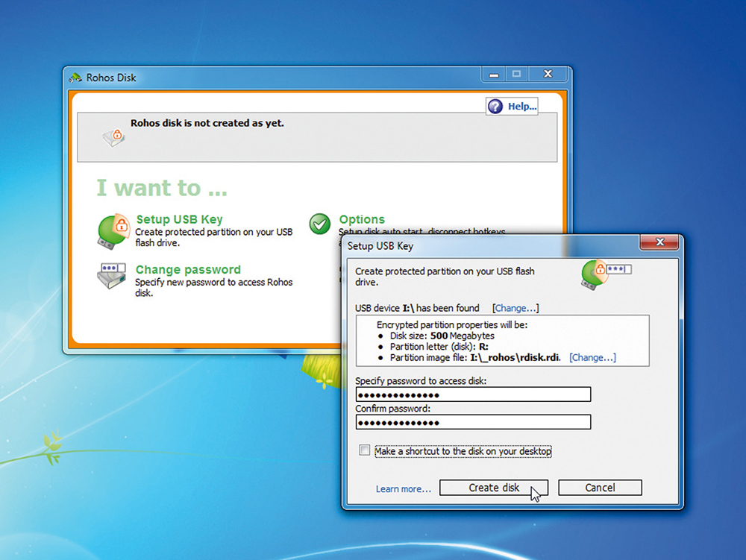The width and height of the screenshot is (746, 560).
Task: Click the Rohos Disk title bar icon
Action: [75, 78]
